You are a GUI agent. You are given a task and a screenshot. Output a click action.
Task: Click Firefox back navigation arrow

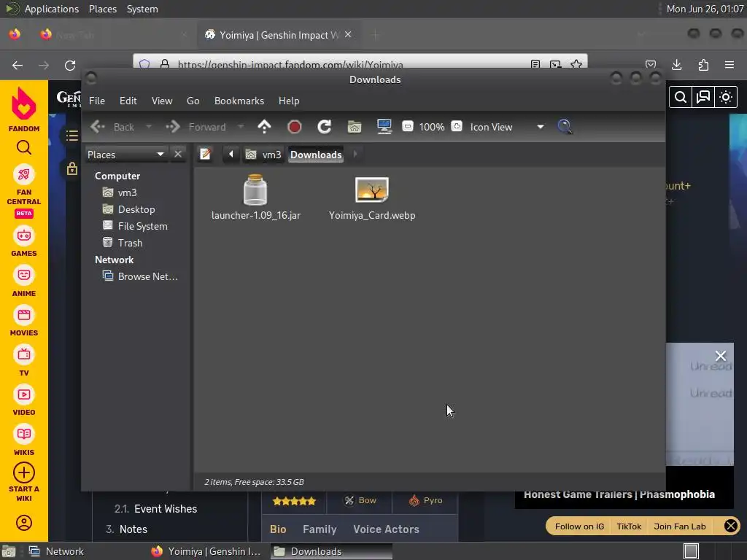pyautogui.click(x=18, y=65)
